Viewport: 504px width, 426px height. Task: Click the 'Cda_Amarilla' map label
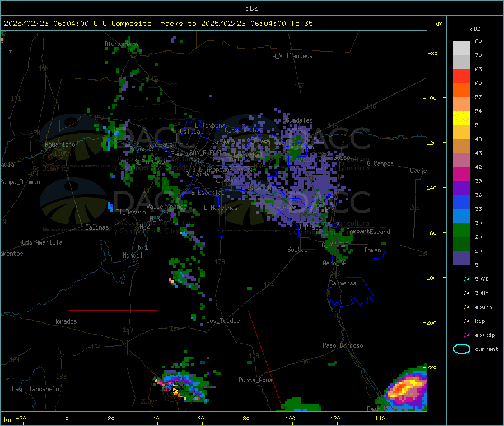pos(42,242)
